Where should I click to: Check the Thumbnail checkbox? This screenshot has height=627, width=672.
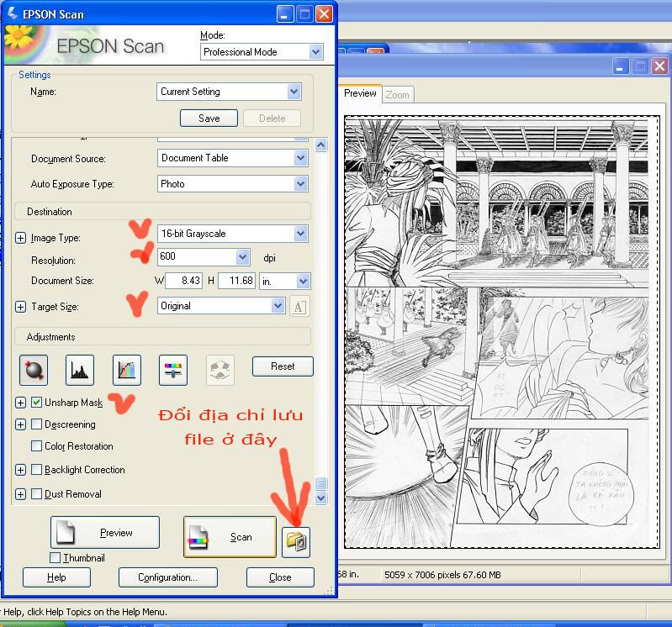[x=55, y=557]
